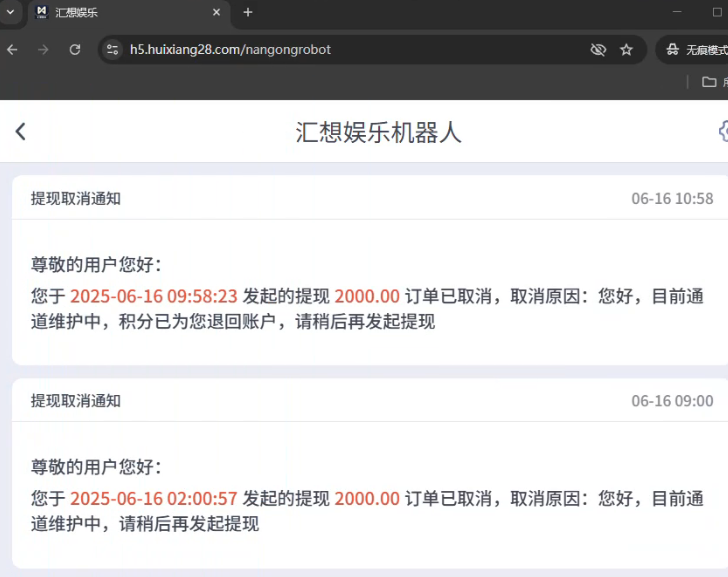The image size is (728, 577).
Task: Open a new browser tab
Action: tap(248, 13)
